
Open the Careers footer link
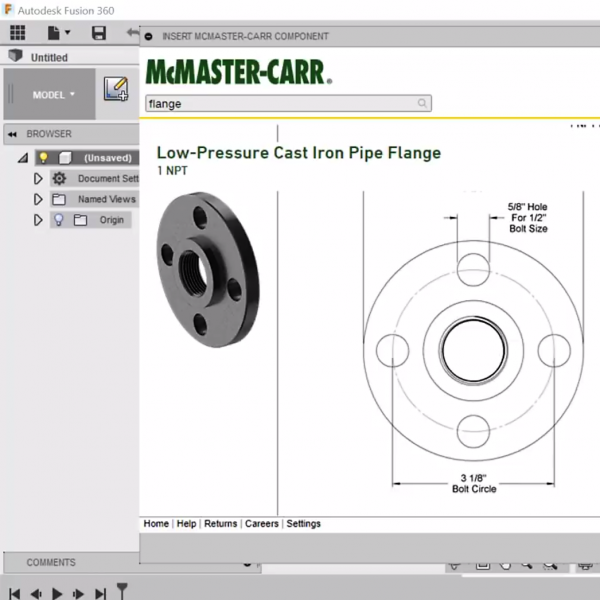pyautogui.click(x=262, y=524)
